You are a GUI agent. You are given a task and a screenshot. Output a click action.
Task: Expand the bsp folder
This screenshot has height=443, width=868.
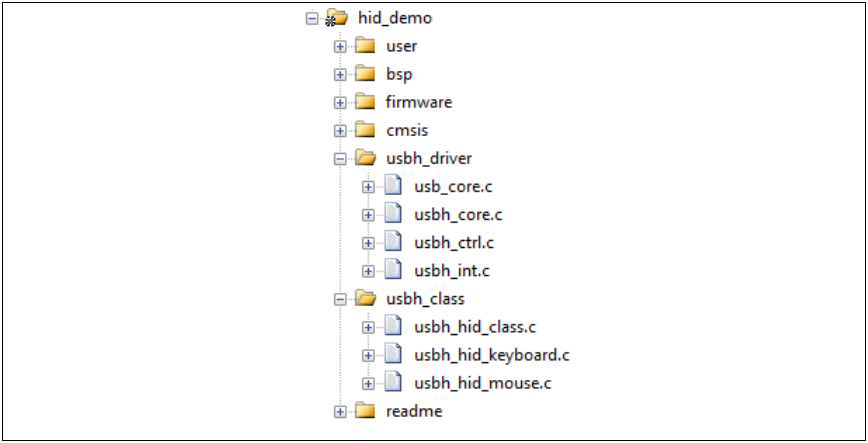[341, 74]
